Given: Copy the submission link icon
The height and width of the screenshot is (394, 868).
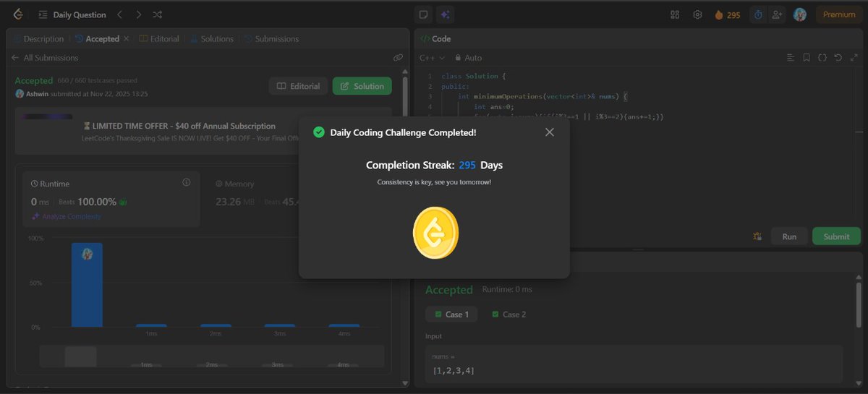Looking at the screenshot, I should [x=398, y=58].
